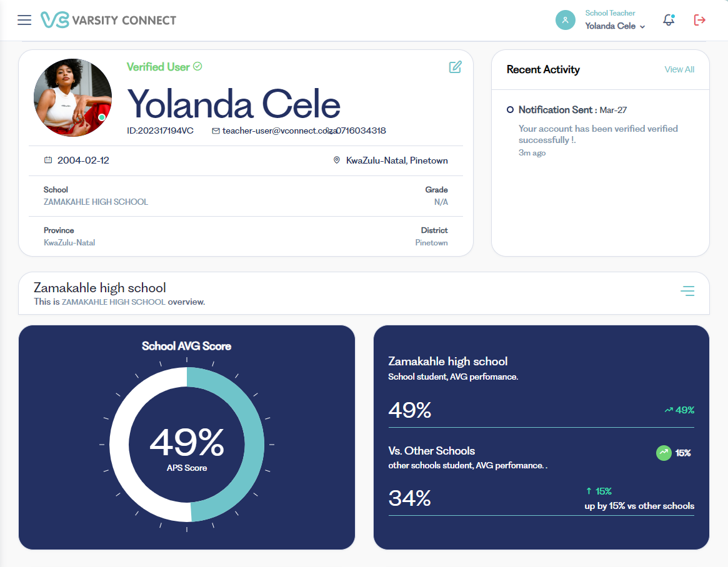Click View All in Recent Activity
728x567 pixels.
pos(679,69)
